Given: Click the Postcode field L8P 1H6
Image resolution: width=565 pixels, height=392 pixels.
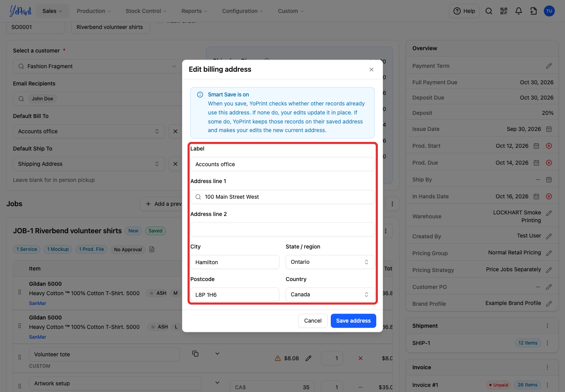Looking at the screenshot, I should 235,294.
